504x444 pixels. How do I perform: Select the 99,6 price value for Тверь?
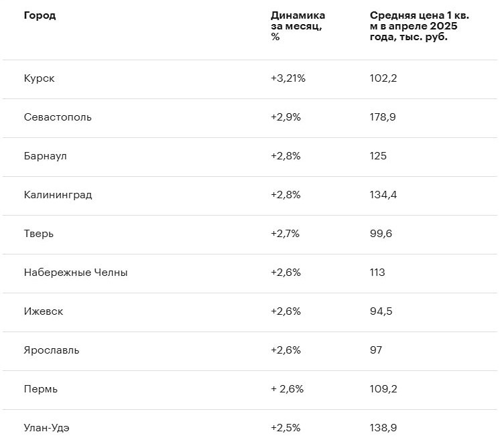pos(381,234)
